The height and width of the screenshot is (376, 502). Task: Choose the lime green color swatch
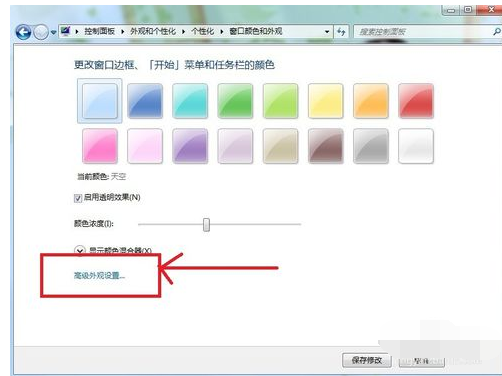tap(280, 101)
